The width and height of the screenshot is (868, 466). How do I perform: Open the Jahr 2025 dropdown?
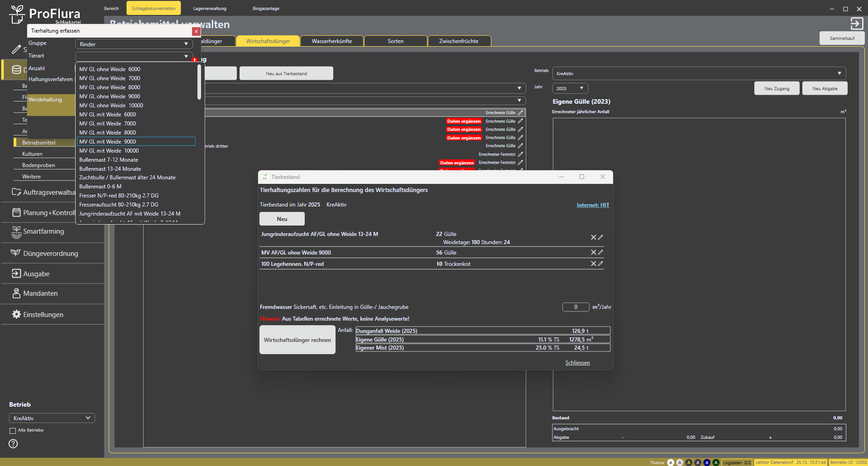coord(570,88)
